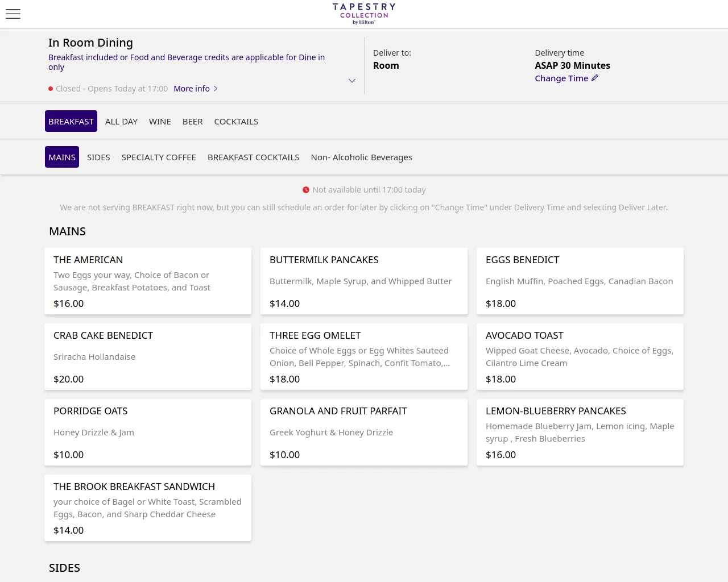728x582 pixels.
Task: Click the Tapestry Collection logo
Action: (364, 14)
